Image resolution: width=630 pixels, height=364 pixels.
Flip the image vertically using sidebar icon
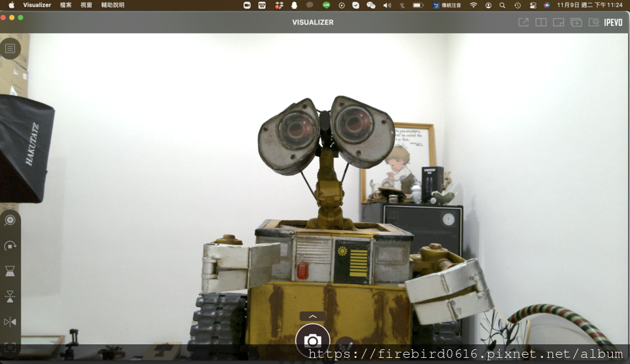pos(10,296)
